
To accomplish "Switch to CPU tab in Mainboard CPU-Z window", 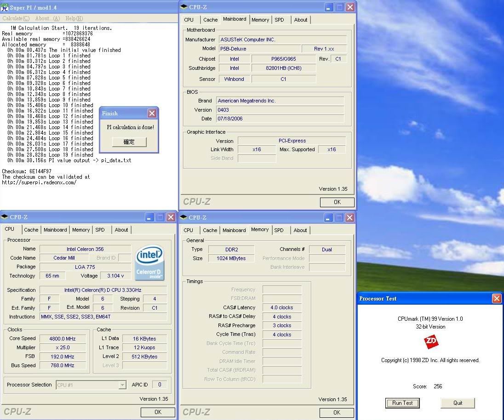I will 189,20.
